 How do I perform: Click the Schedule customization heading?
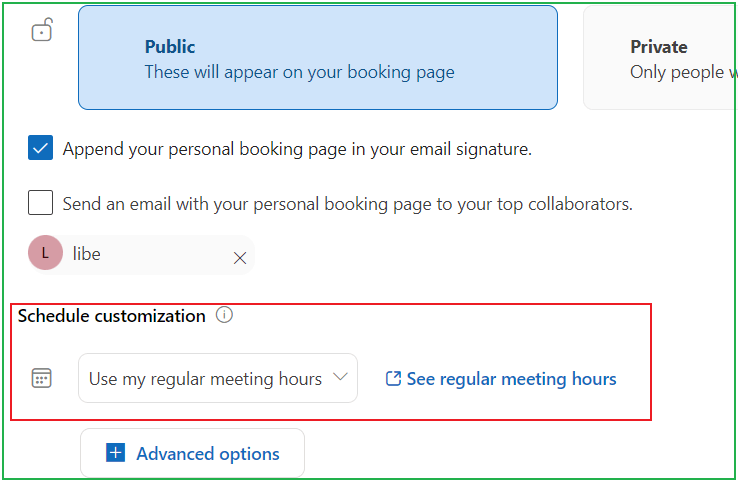[112, 316]
